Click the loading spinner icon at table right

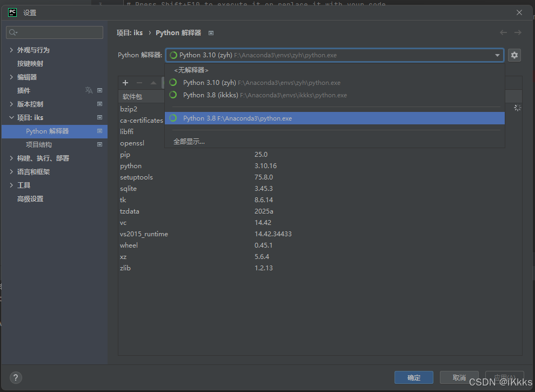pos(517,108)
